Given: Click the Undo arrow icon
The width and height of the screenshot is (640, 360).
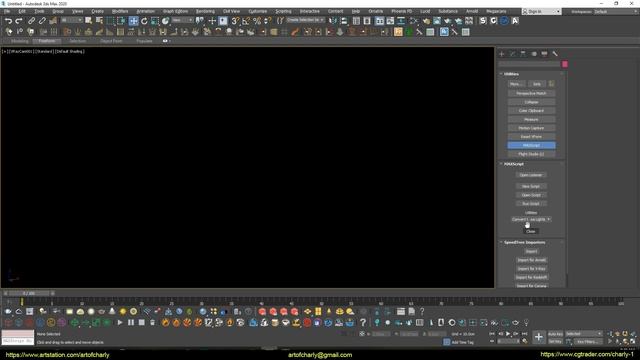Looking at the screenshot, I should [8, 21].
